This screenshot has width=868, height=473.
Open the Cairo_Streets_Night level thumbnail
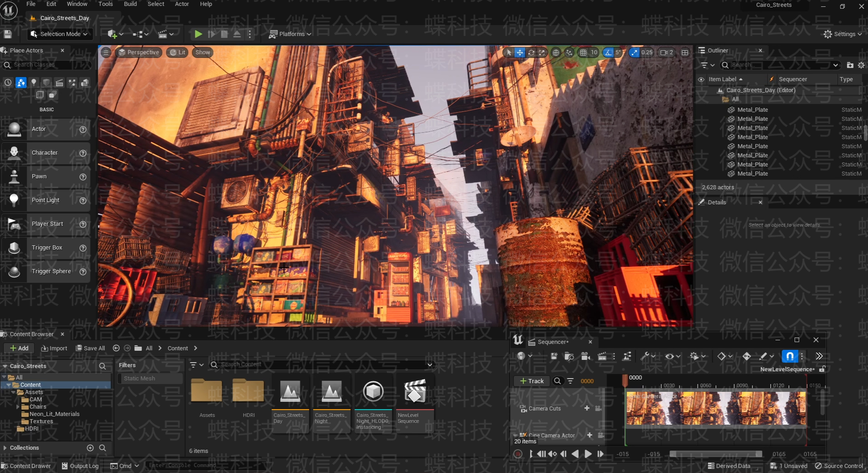pos(331,404)
